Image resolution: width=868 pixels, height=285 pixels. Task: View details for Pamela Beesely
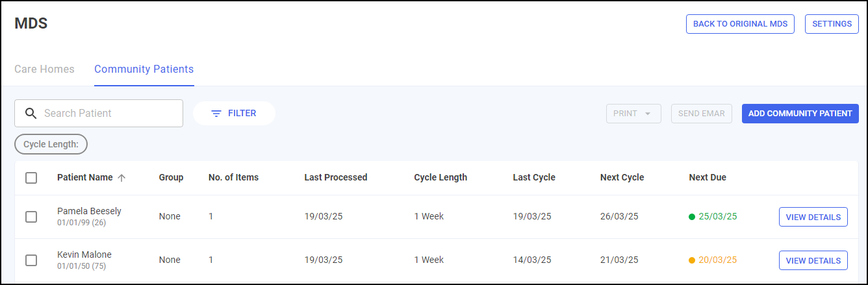coord(813,217)
